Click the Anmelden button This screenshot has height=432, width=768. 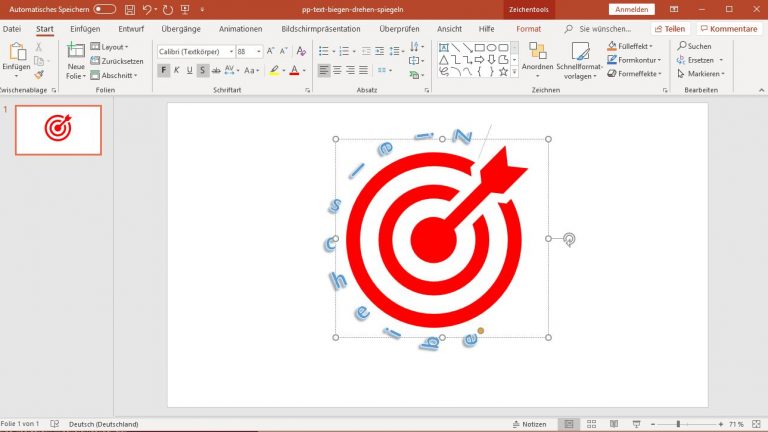point(631,9)
